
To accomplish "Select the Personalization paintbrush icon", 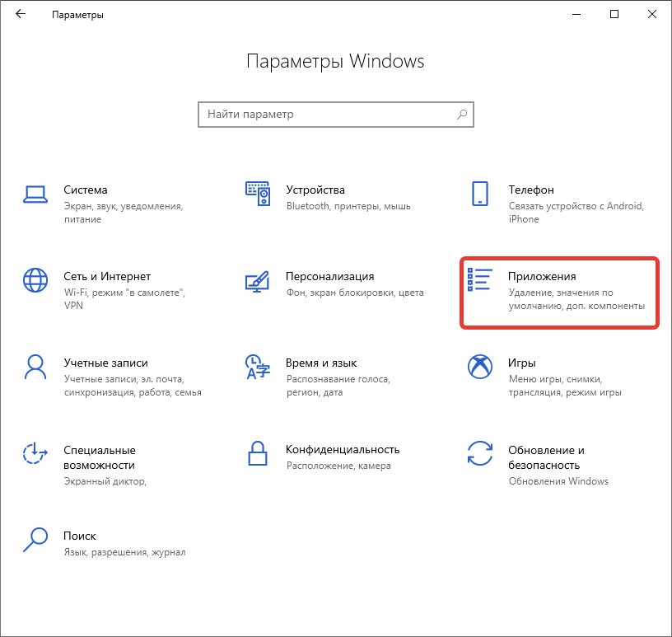I will coord(257,281).
